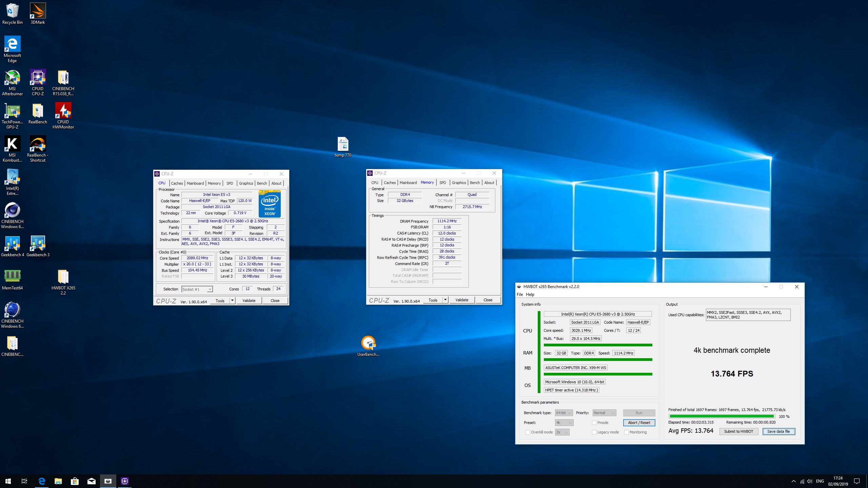This screenshot has height=488, width=868.
Task: Click the Used CPU capabilities text box
Action: pyautogui.click(x=748, y=315)
